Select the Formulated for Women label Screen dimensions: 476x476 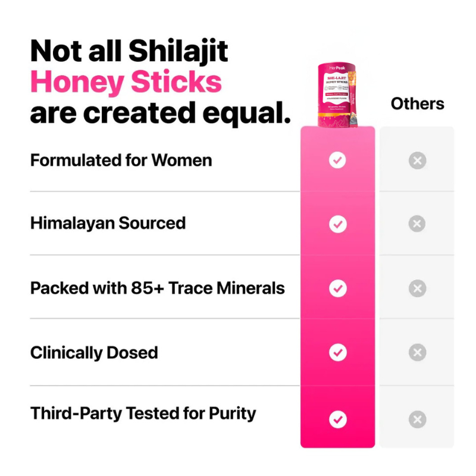121,161
